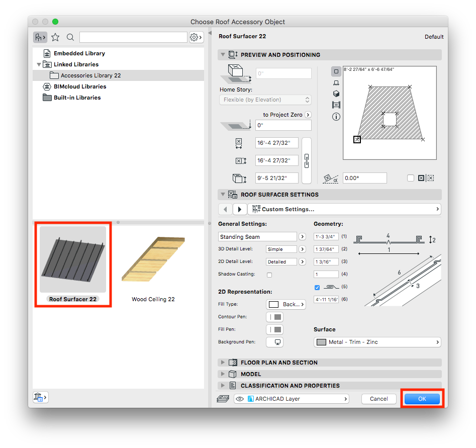
Task: Select 2D symbol preview mode icon
Action: tap(336, 71)
